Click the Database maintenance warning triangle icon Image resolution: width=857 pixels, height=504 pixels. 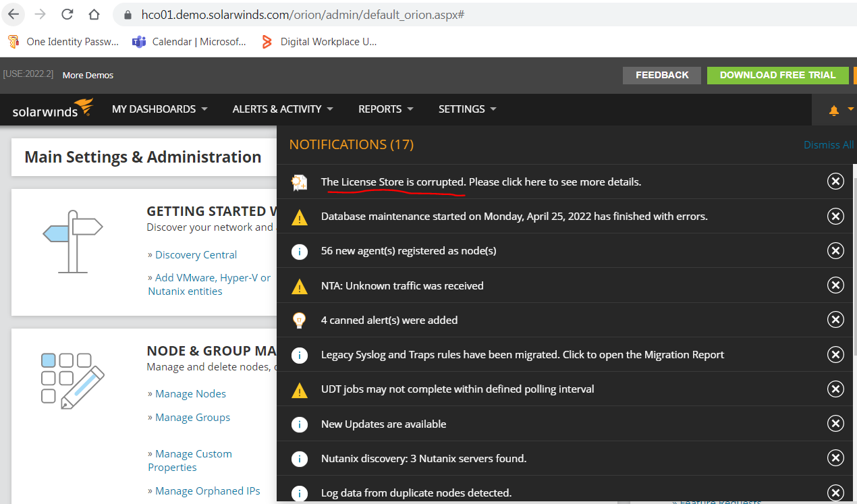[x=299, y=217]
